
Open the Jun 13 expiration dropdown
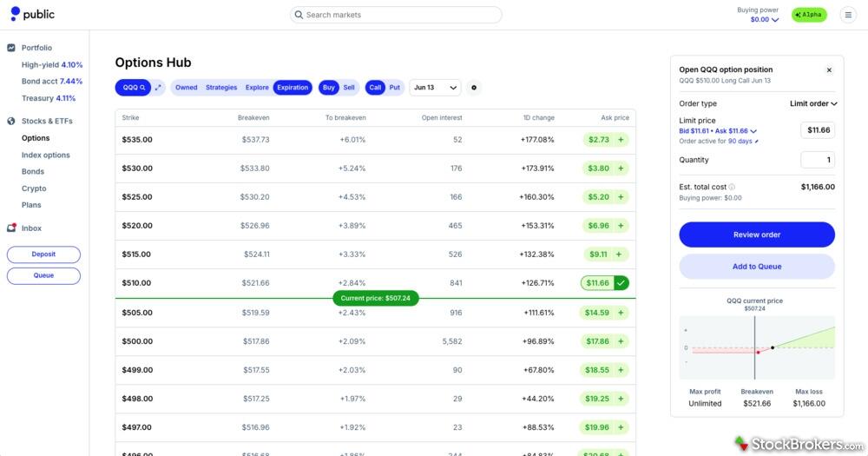tap(435, 88)
